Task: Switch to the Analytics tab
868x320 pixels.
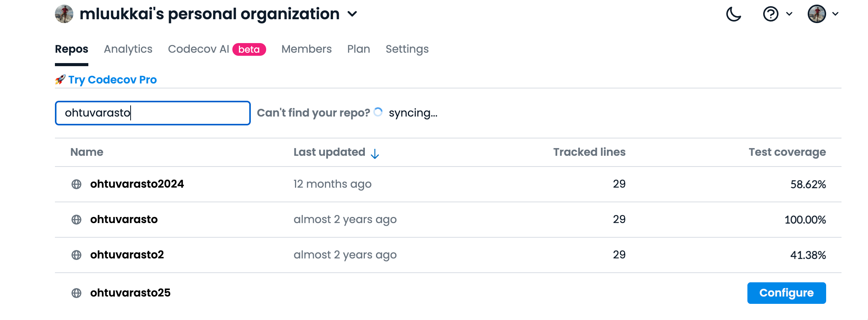Action: (x=128, y=49)
